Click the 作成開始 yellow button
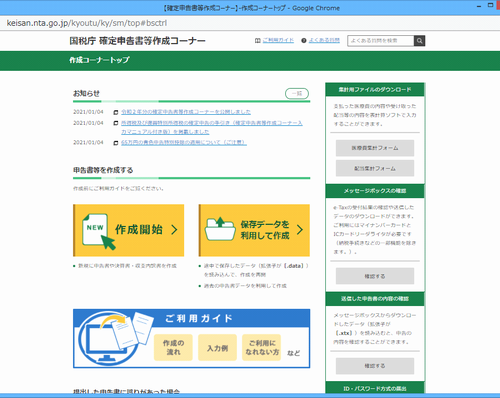This screenshot has width=500, height=398. pyautogui.click(x=129, y=230)
